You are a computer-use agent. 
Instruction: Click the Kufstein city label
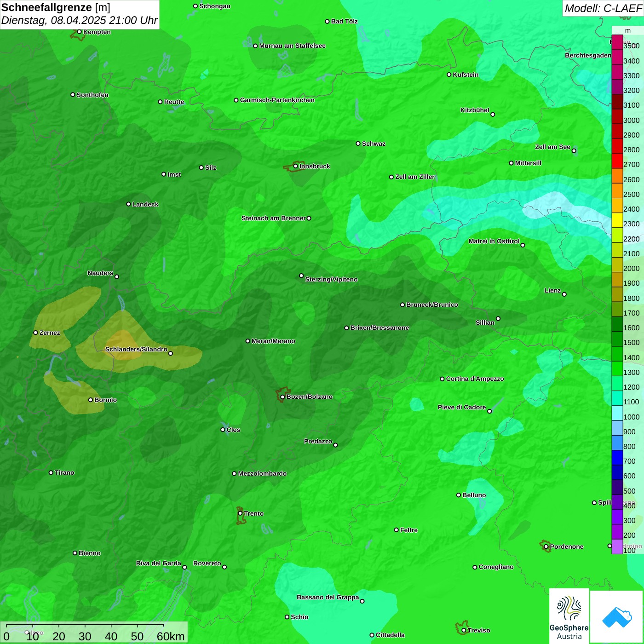[x=466, y=75]
